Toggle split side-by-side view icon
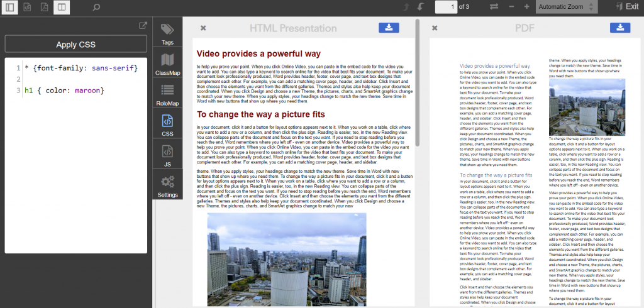The height and width of the screenshot is (308, 644). pos(62,7)
